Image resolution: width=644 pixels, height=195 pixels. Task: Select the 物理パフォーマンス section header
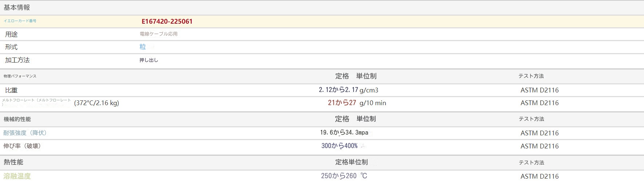click(20, 76)
